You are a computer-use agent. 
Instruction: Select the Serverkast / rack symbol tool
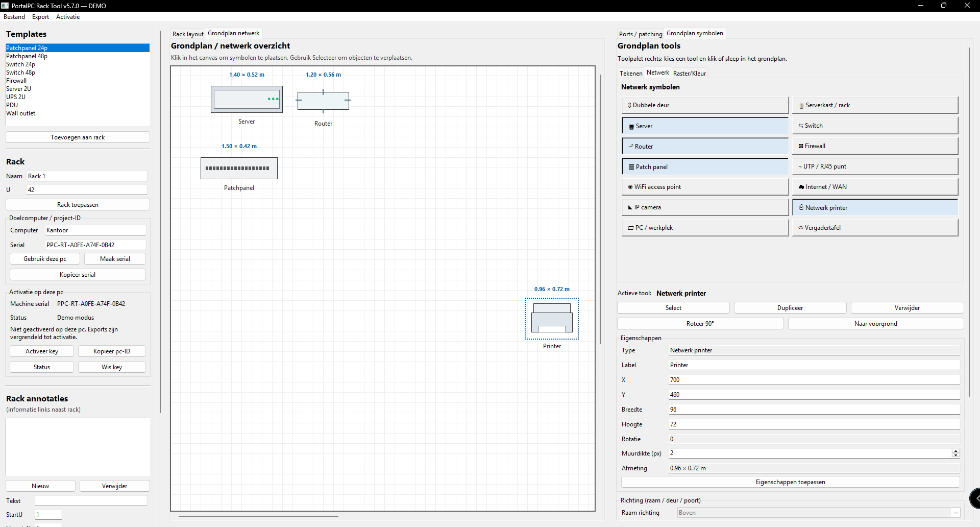pos(875,105)
